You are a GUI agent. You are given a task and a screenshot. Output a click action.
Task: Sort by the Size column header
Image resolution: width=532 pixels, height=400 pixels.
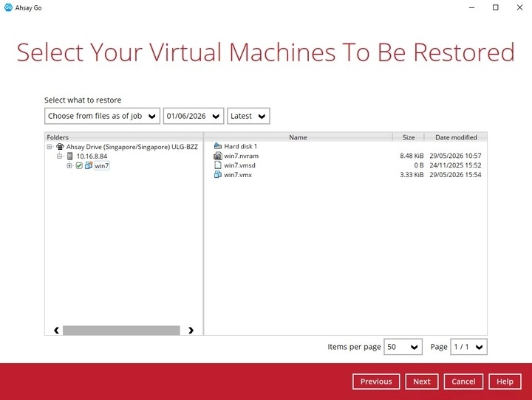pos(409,137)
